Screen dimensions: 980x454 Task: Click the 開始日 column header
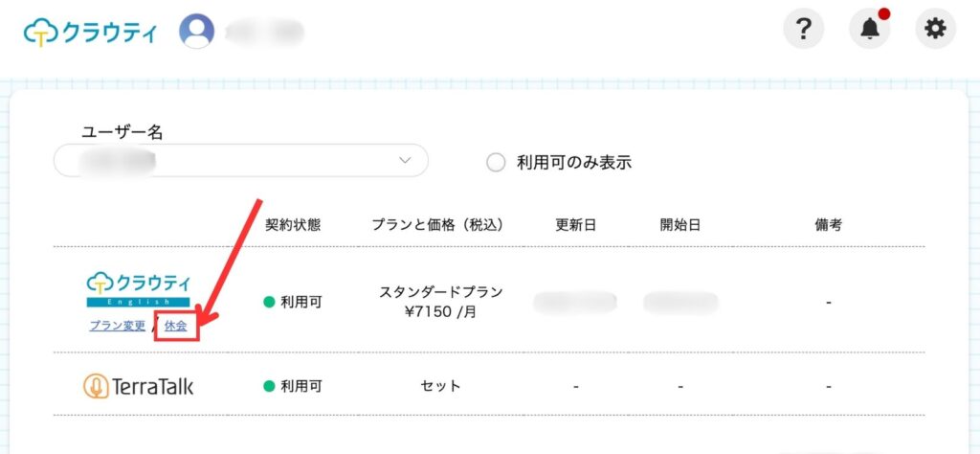click(x=679, y=225)
